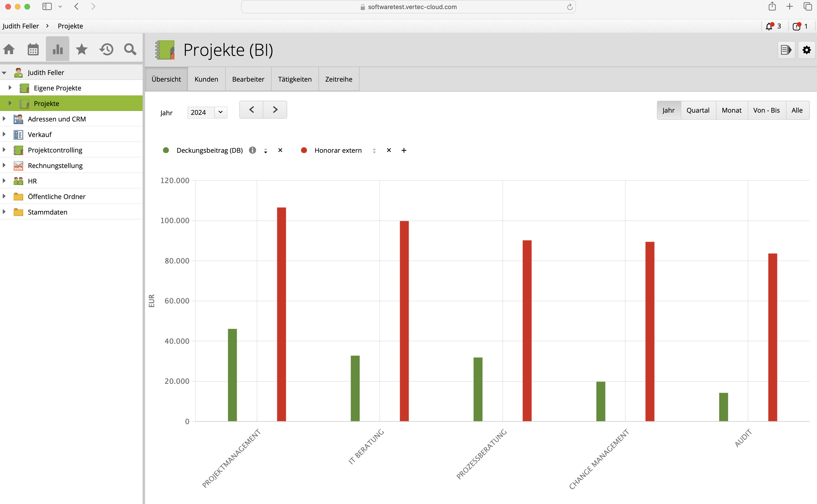
Task: Click the star favorites icon
Action: (x=82, y=49)
